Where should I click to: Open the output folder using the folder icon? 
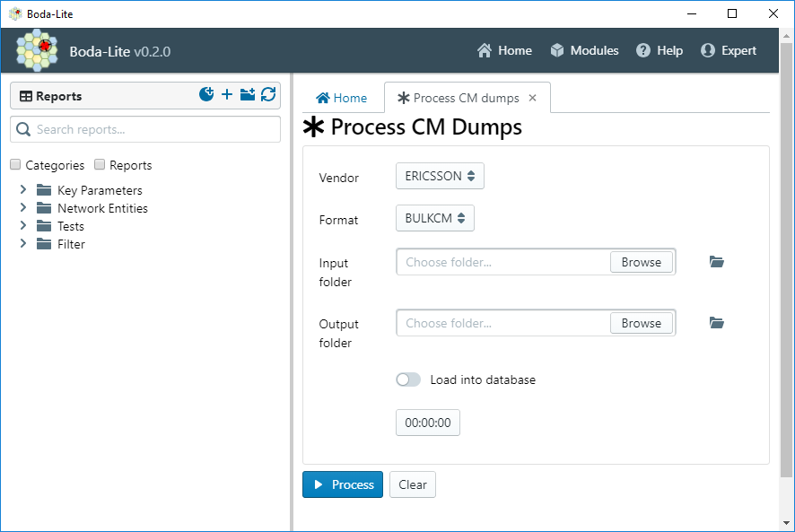coord(716,323)
